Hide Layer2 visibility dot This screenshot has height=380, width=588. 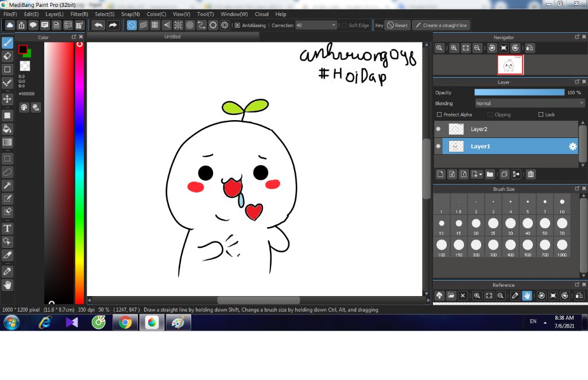(x=438, y=129)
